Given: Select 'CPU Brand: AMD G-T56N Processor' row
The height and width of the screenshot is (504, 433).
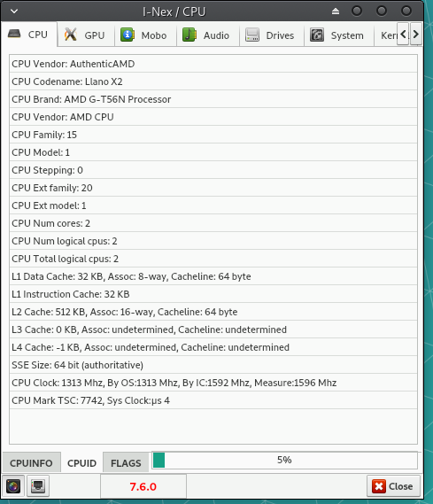Looking at the screenshot, I should click(213, 99).
